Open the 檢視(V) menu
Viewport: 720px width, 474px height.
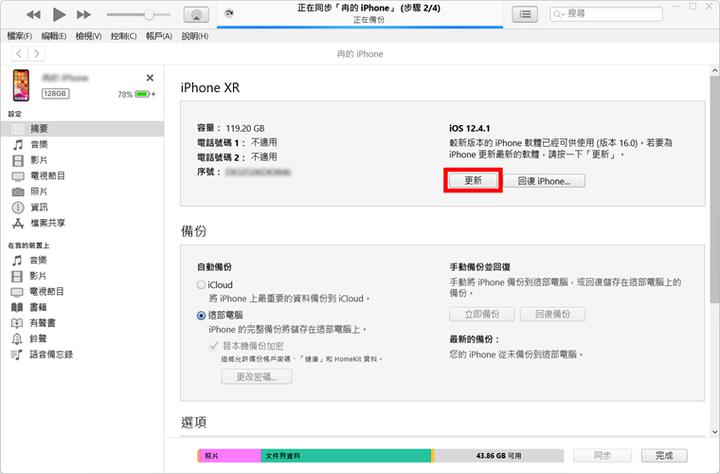click(89, 36)
